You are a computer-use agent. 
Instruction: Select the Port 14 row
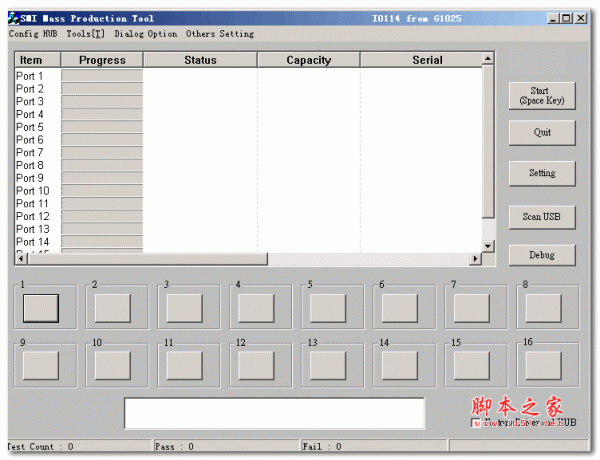click(249, 242)
